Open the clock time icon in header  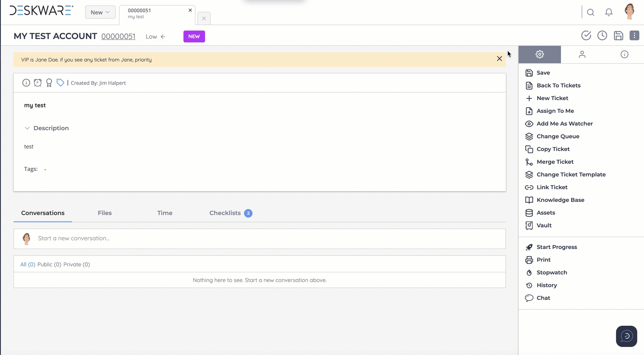pos(602,36)
